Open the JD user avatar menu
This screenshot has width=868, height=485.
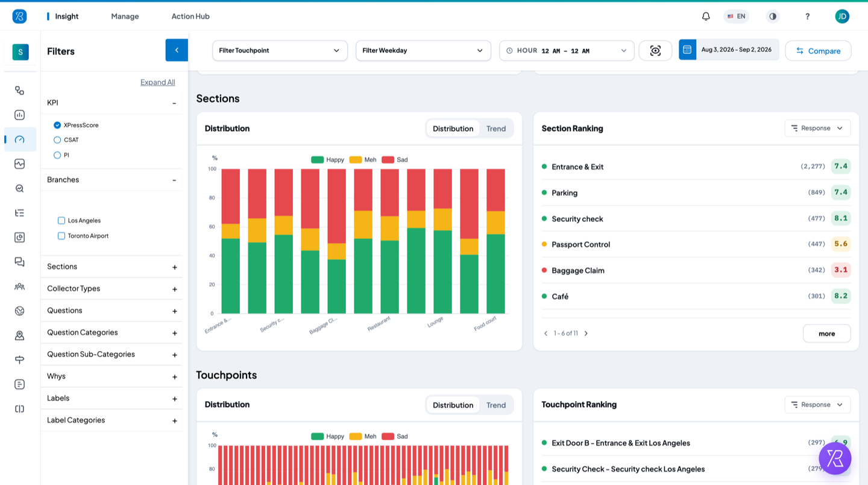842,16
